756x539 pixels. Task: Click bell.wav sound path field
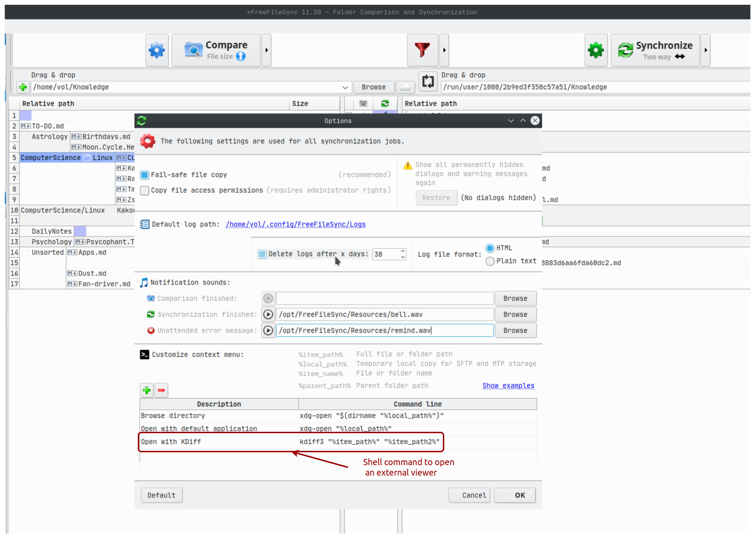pyautogui.click(x=385, y=315)
